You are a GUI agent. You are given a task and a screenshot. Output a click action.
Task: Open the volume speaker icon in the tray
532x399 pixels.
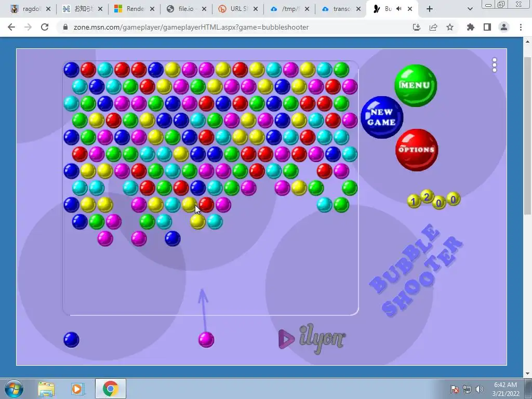coord(480,389)
